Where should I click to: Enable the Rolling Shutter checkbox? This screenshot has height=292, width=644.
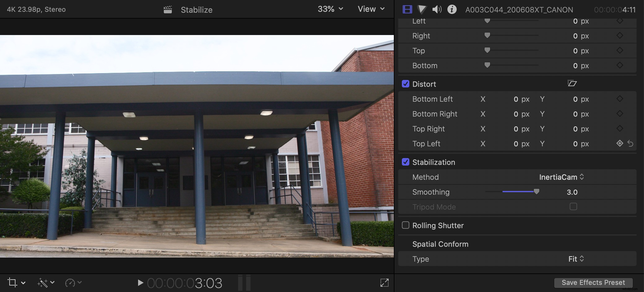(406, 225)
